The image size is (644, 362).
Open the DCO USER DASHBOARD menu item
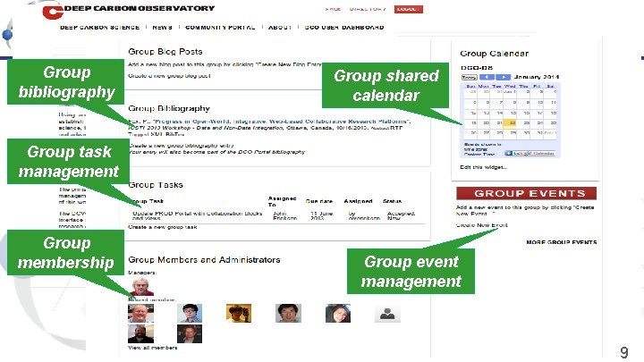point(344,28)
